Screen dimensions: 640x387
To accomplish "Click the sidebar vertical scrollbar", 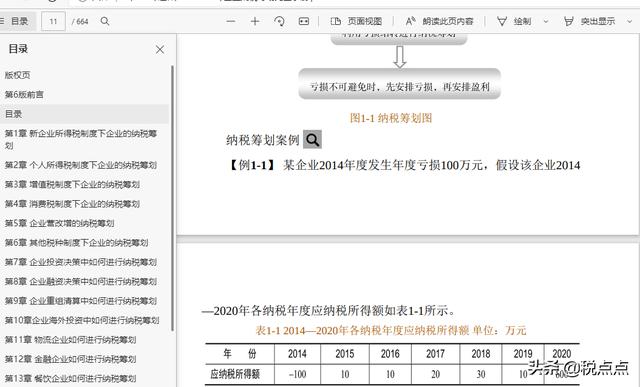I will tap(173, 198).
